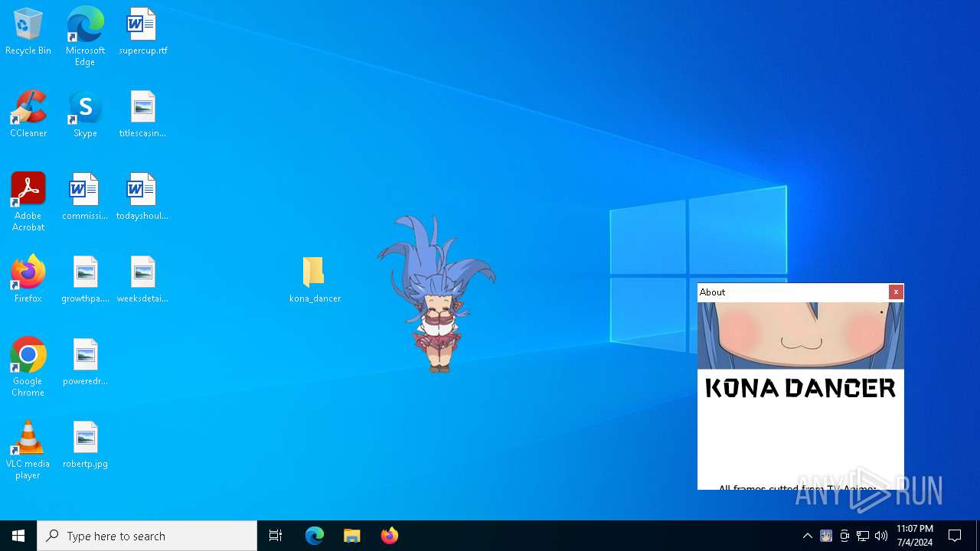The image size is (980, 551).
Task: Select the VLC media player shortcut
Action: tap(28, 450)
